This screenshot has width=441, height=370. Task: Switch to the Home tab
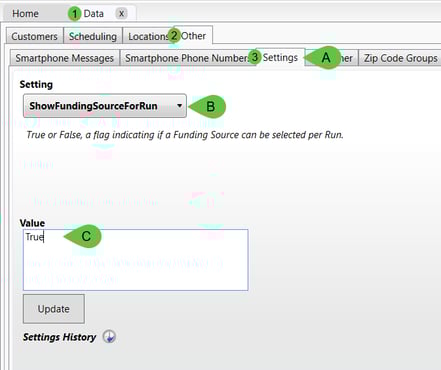[x=25, y=14]
